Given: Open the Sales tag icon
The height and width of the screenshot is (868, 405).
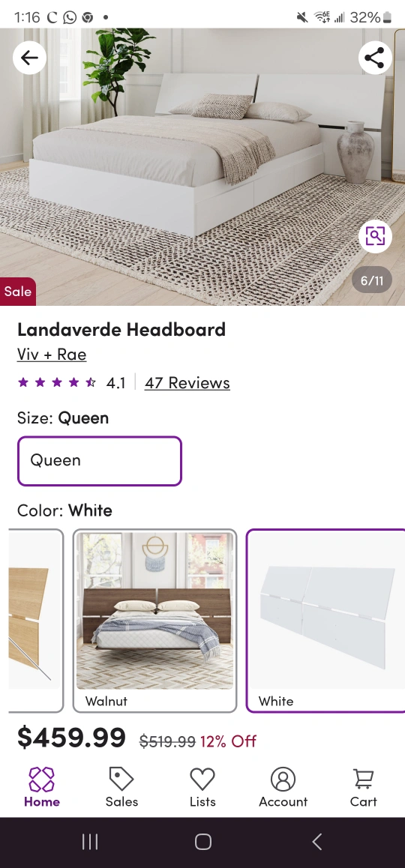Looking at the screenshot, I should tap(121, 788).
